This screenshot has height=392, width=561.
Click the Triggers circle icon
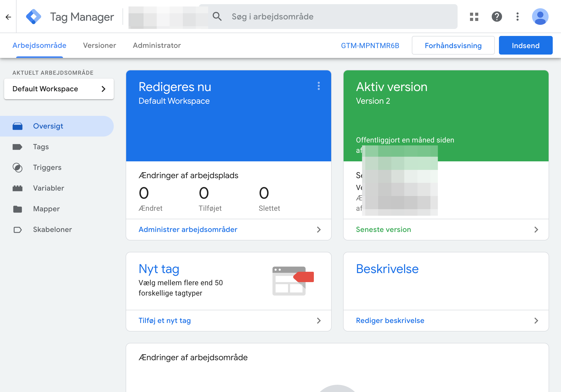pos(18,168)
